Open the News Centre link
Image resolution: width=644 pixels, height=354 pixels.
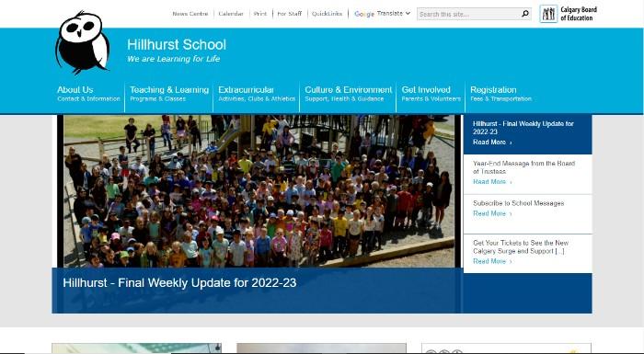tap(190, 14)
